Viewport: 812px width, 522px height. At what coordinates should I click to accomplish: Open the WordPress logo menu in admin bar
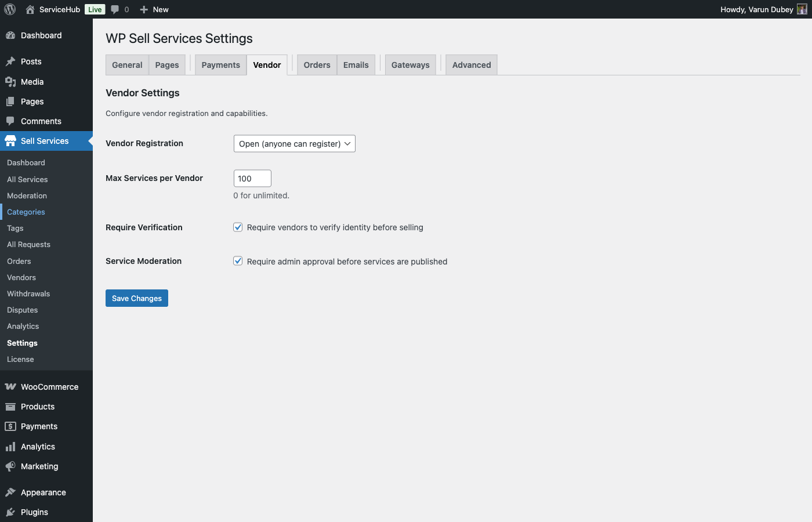click(x=9, y=9)
